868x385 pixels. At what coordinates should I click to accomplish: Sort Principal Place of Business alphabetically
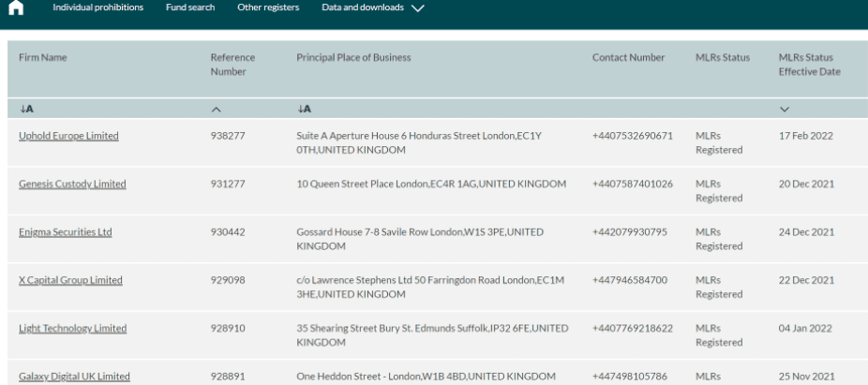click(304, 109)
